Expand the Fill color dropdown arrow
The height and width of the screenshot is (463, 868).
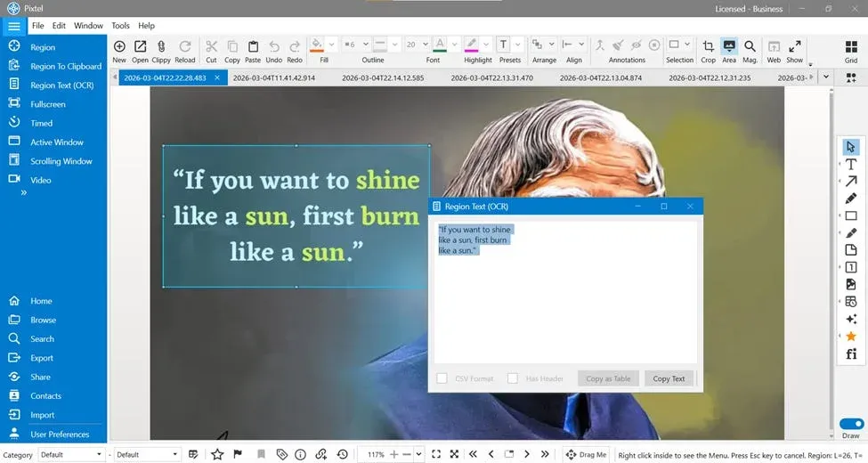[331, 45]
